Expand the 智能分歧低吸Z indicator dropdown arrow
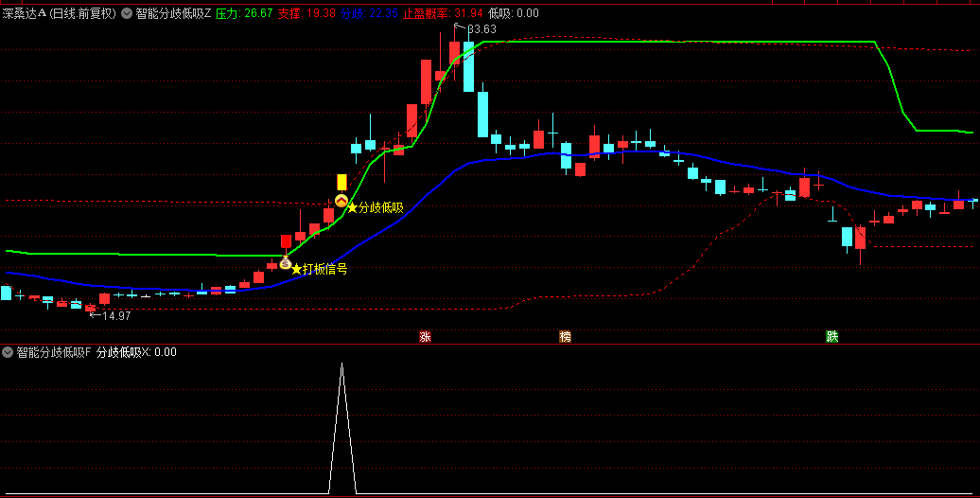The width and height of the screenshot is (980, 498). tap(127, 13)
